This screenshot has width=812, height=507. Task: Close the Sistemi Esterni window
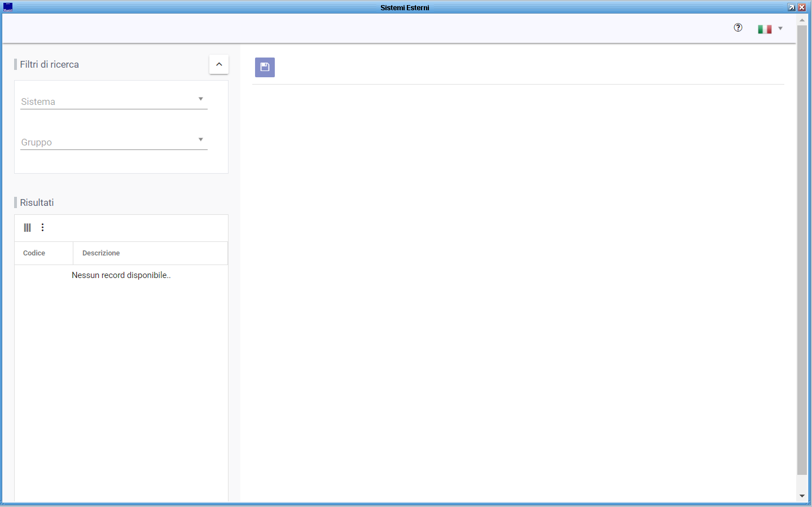(x=802, y=7)
